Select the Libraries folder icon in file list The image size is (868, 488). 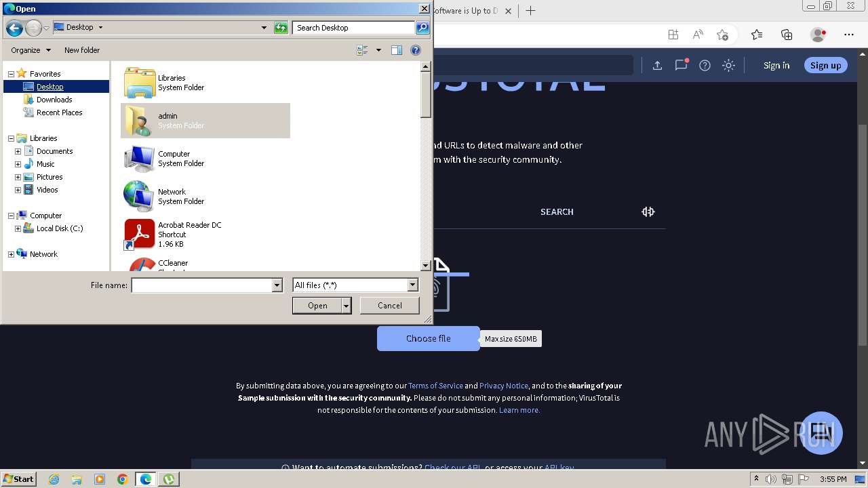pos(140,83)
